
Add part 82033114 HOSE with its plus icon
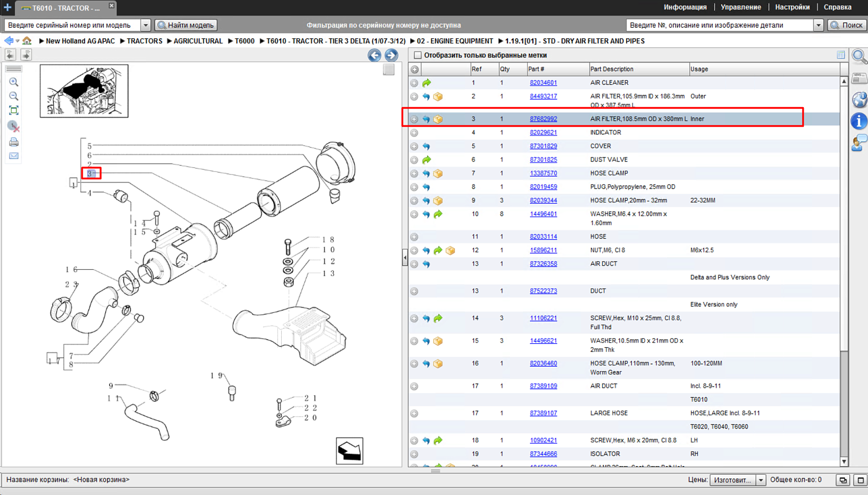click(x=414, y=237)
